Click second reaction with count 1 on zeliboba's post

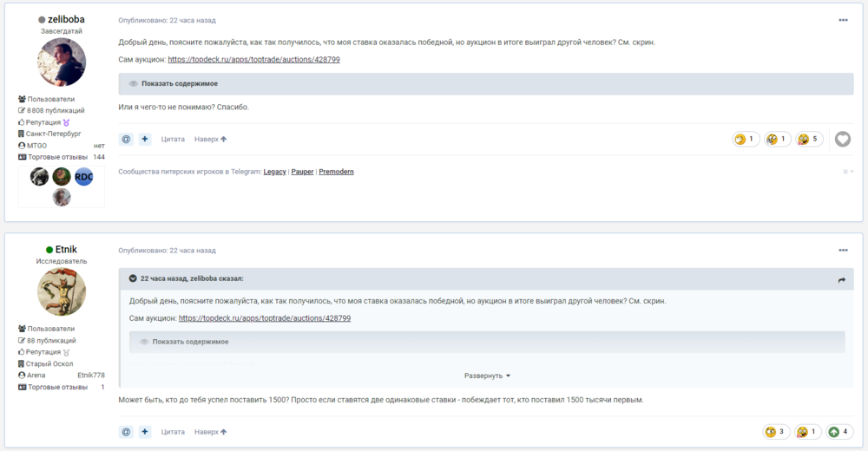tap(777, 139)
